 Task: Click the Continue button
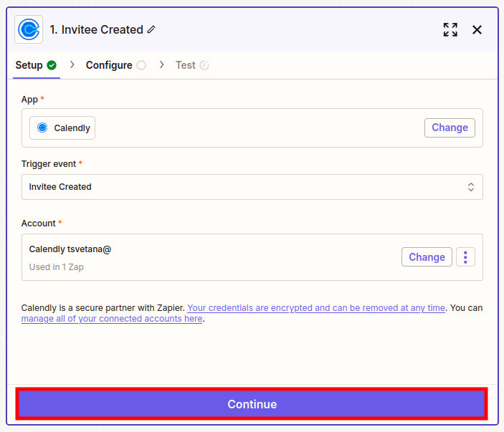pyautogui.click(x=252, y=404)
